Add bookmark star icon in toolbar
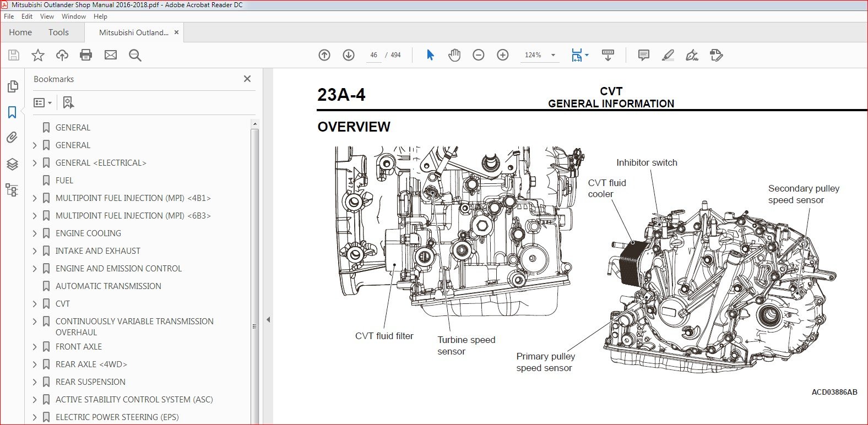This screenshot has height=425, width=868. point(38,55)
